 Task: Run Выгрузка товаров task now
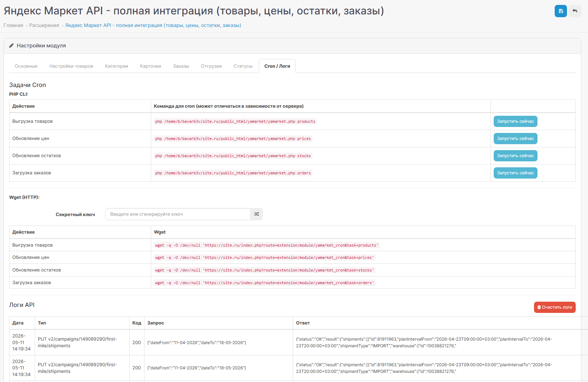[x=515, y=121]
